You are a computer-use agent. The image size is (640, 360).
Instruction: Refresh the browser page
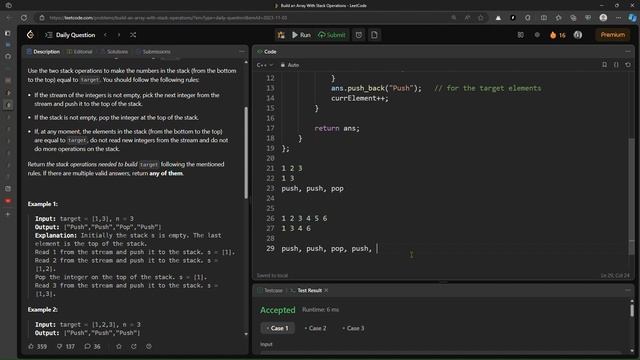(x=24, y=18)
